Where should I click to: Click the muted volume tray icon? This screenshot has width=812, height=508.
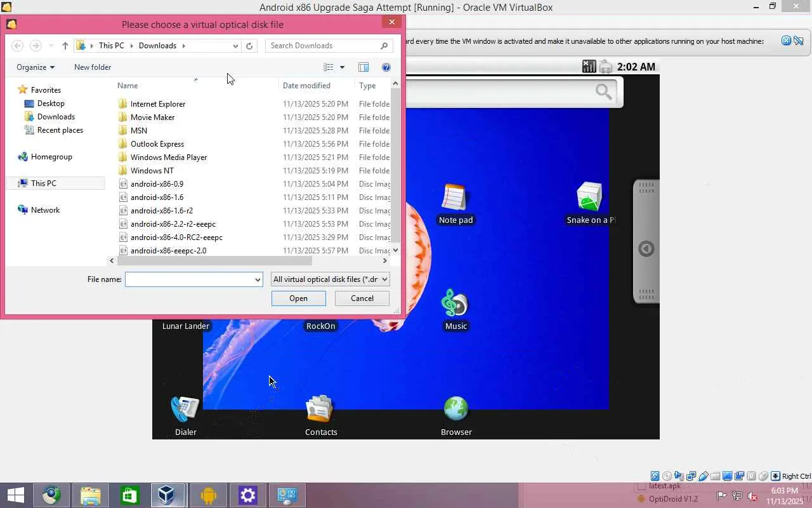point(752,496)
